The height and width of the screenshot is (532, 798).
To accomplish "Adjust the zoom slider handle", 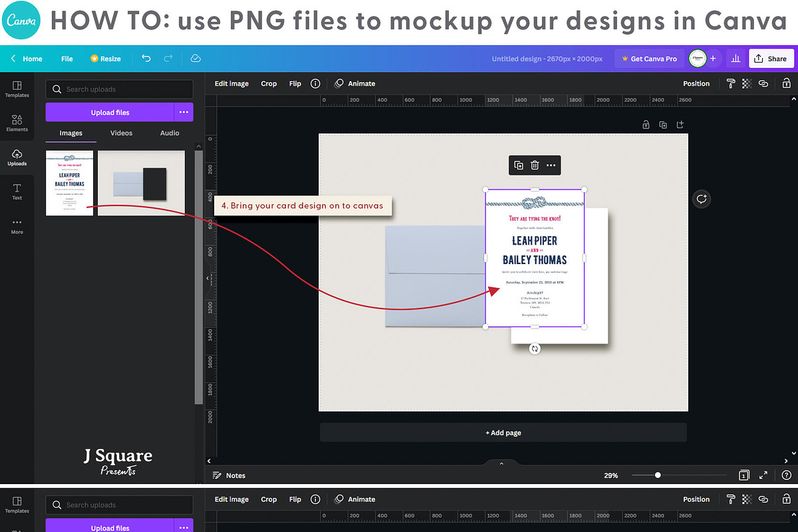I will coord(658,475).
